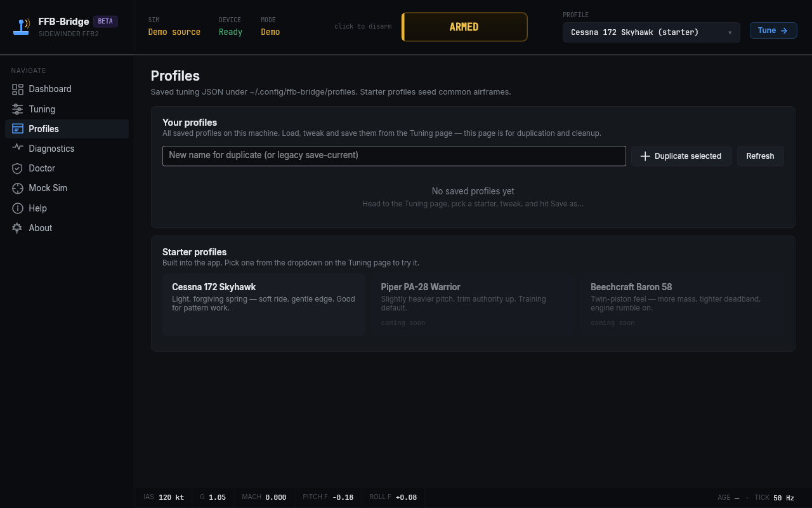Click the profile dropdown arrow
Viewport: 812px width, 508px height.
tap(730, 32)
